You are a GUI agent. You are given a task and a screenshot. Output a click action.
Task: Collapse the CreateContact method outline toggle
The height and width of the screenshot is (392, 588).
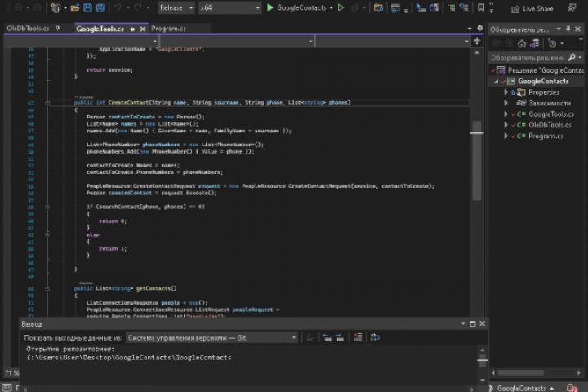point(47,102)
